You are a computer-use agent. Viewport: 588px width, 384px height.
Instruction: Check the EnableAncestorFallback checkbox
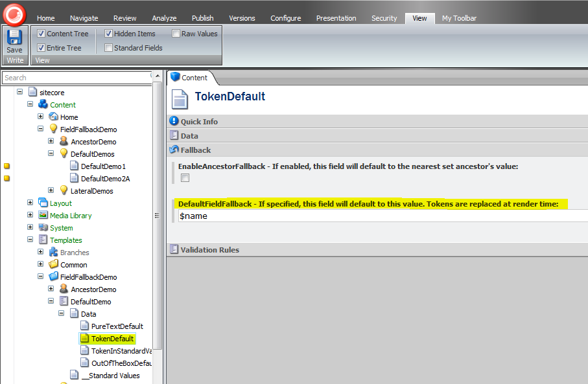(185, 178)
